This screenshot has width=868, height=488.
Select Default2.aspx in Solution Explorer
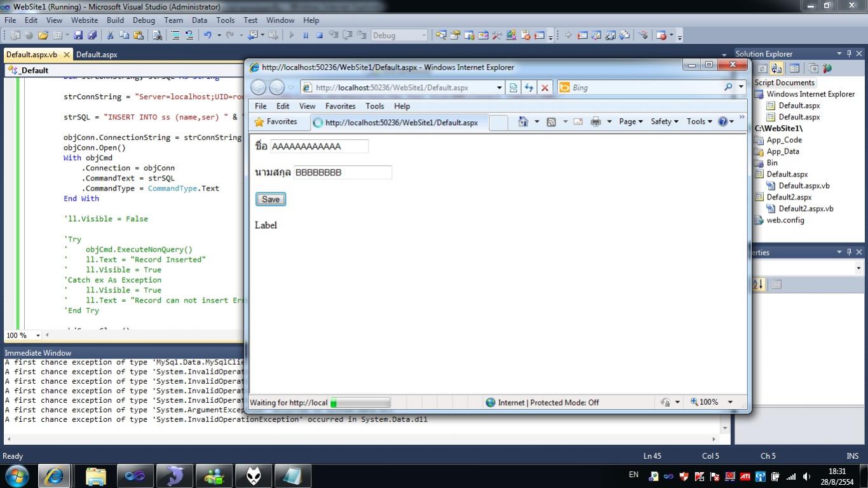point(789,197)
